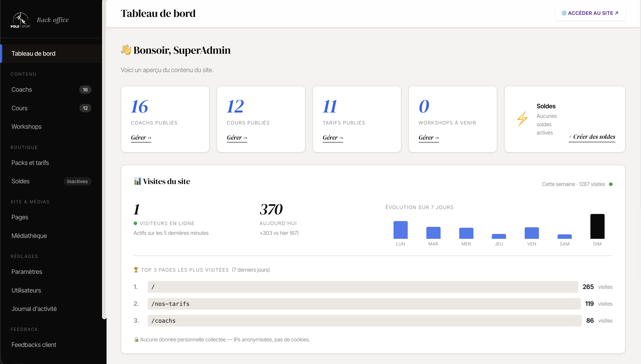Click the large 12 cours count
641x364 pixels.
point(235,107)
